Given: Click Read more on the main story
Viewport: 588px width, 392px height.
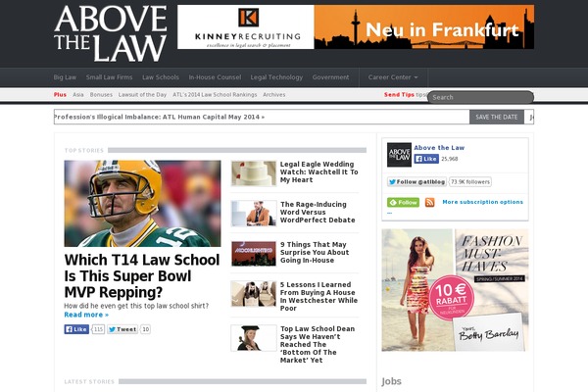Looking at the screenshot, I should 86,315.
